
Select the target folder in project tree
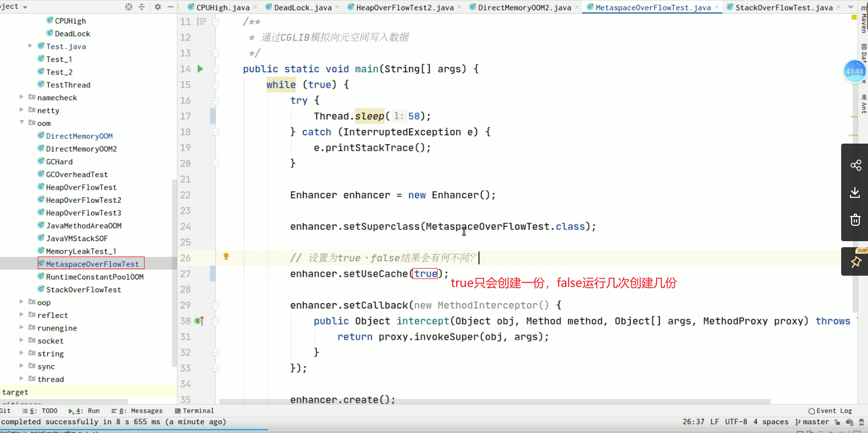tap(15, 392)
